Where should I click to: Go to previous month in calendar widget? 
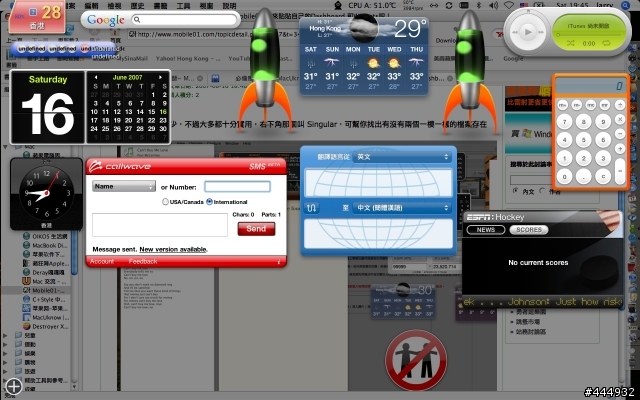tap(96, 77)
